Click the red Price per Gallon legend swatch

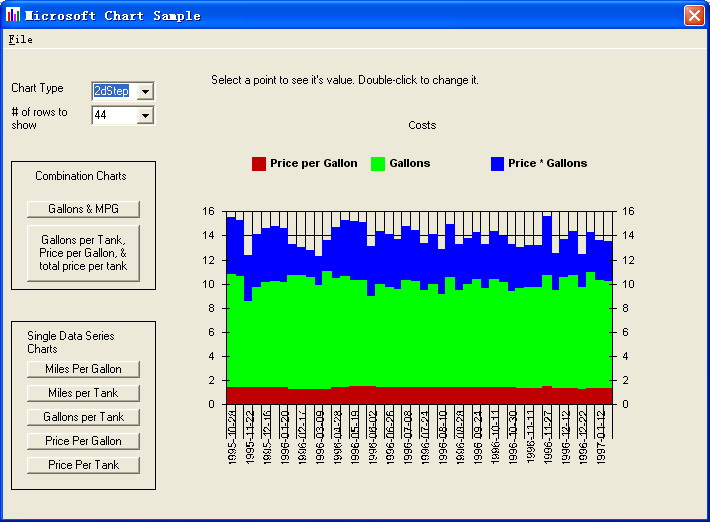coord(259,164)
